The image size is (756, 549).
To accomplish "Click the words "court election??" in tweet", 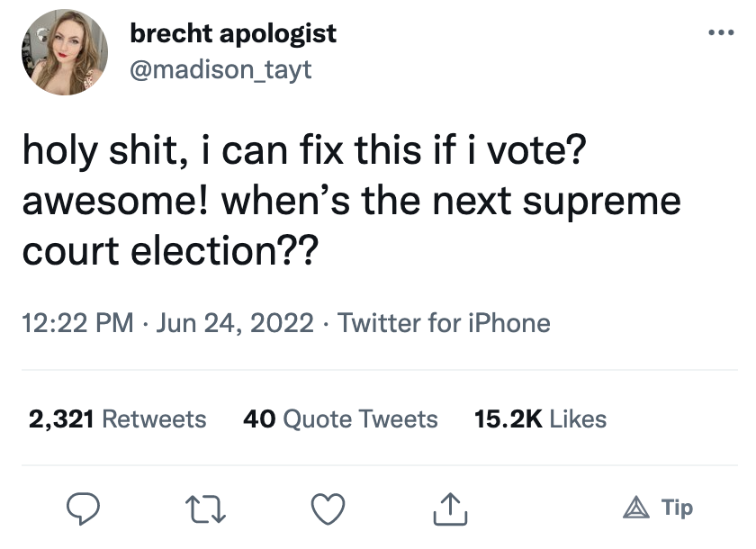I will click(168, 247).
